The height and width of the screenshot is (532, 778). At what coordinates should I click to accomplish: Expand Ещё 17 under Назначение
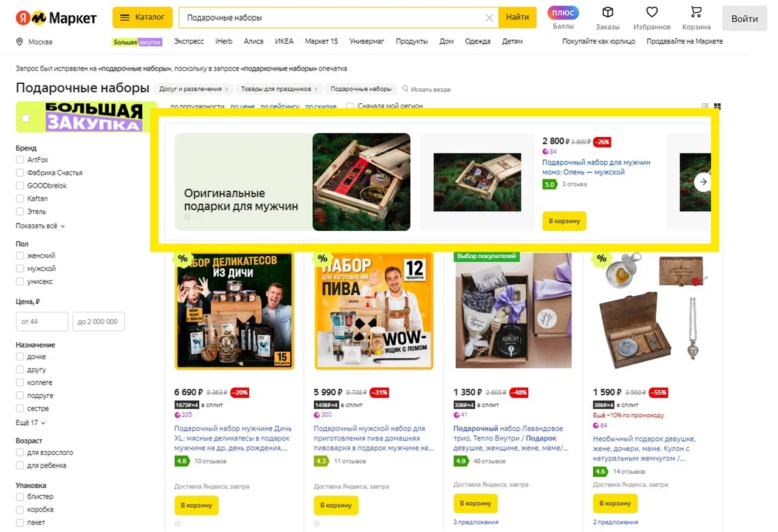[30, 423]
